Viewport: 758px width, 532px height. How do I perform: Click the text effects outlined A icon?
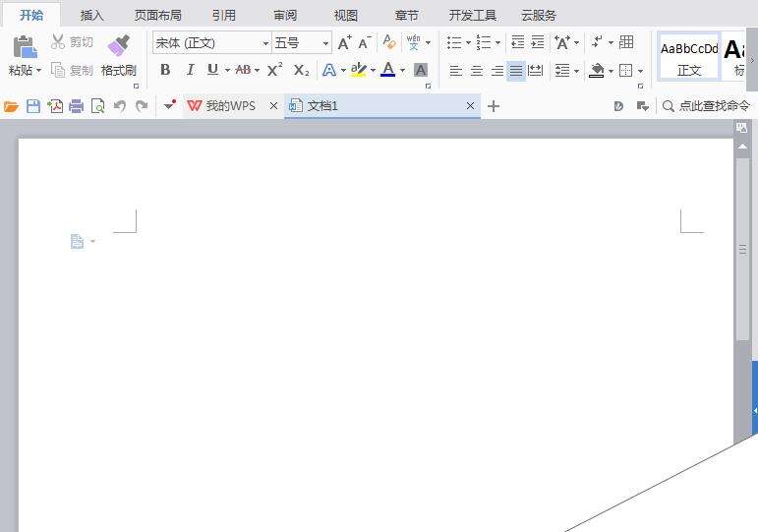(x=329, y=70)
